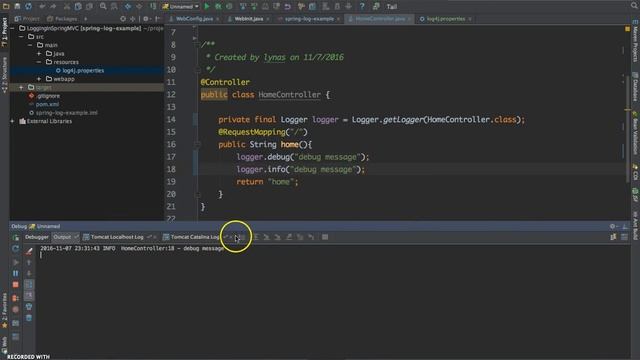The image size is (640, 360).
Task: Click the Resume Program icon in debug sidebar
Action: (x=16, y=262)
